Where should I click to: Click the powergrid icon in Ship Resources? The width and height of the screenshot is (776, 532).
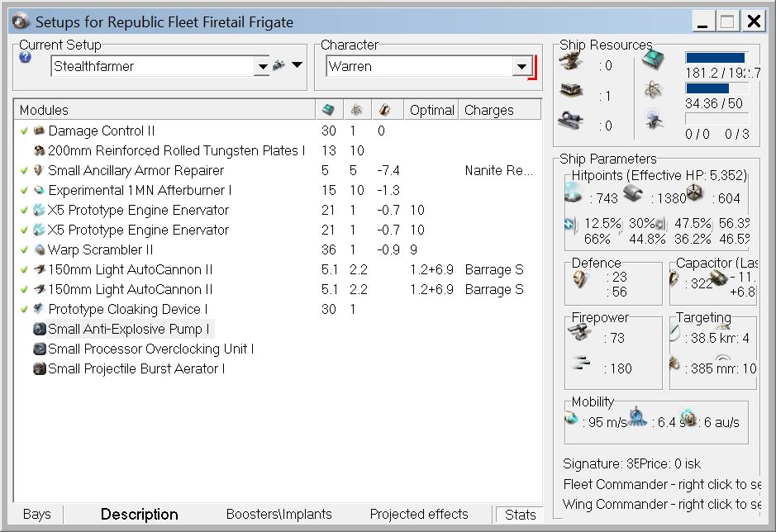(x=653, y=89)
